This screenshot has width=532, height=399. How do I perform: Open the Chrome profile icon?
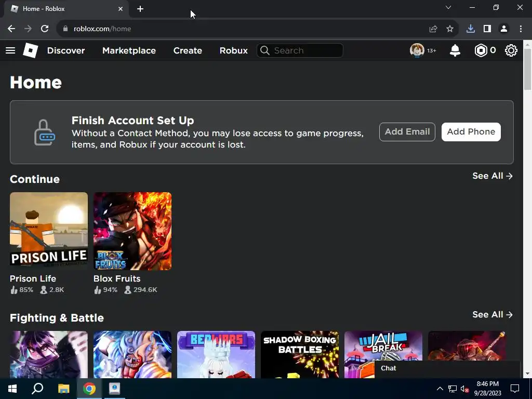coord(504,29)
